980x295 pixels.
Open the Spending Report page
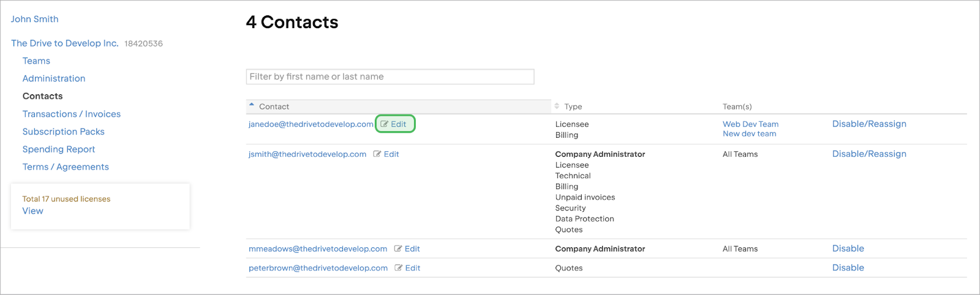coord(59,150)
